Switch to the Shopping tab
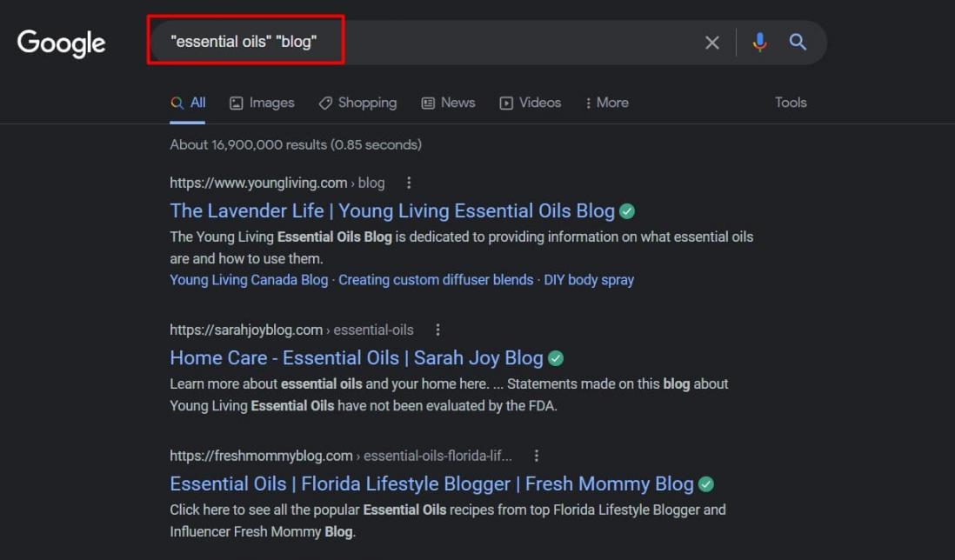 point(357,103)
